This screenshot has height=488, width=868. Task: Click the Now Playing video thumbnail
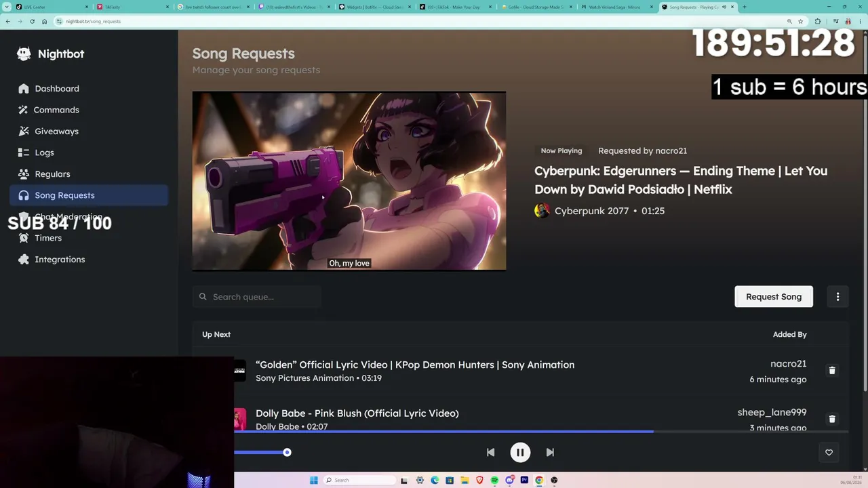349,181
